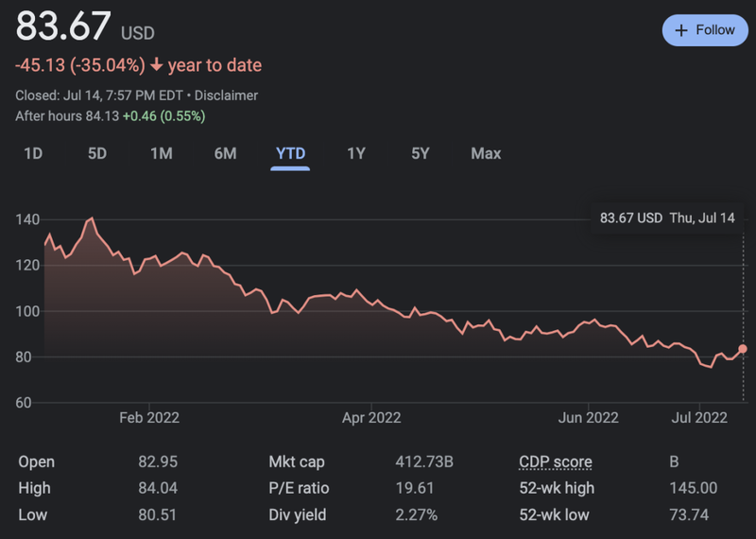Viewport: 756px width, 539px height.
Task: Open the Disclaimer link
Action: pos(226,96)
